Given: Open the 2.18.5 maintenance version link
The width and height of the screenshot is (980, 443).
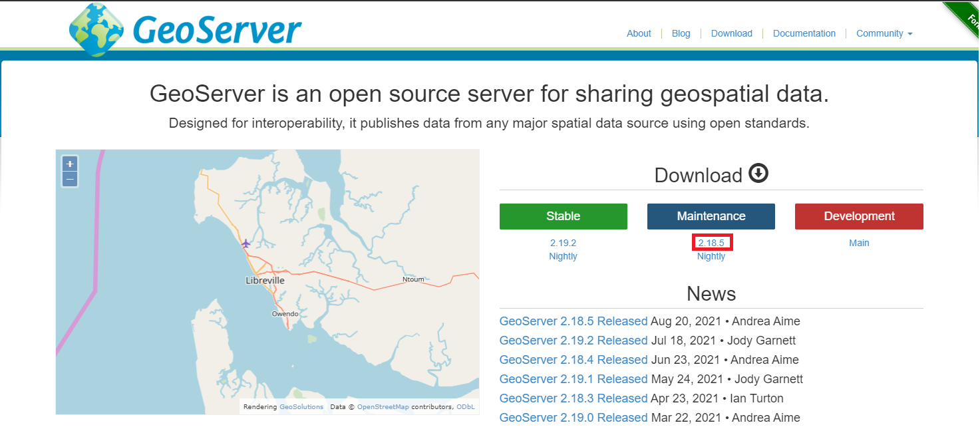Looking at the screenshot, I should click(711, 243).
